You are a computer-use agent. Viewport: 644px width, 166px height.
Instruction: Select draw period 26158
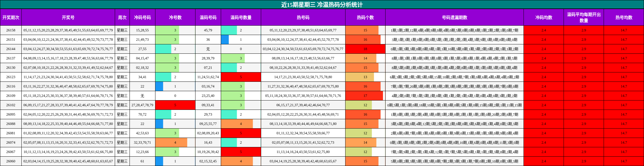click(11, 30)
